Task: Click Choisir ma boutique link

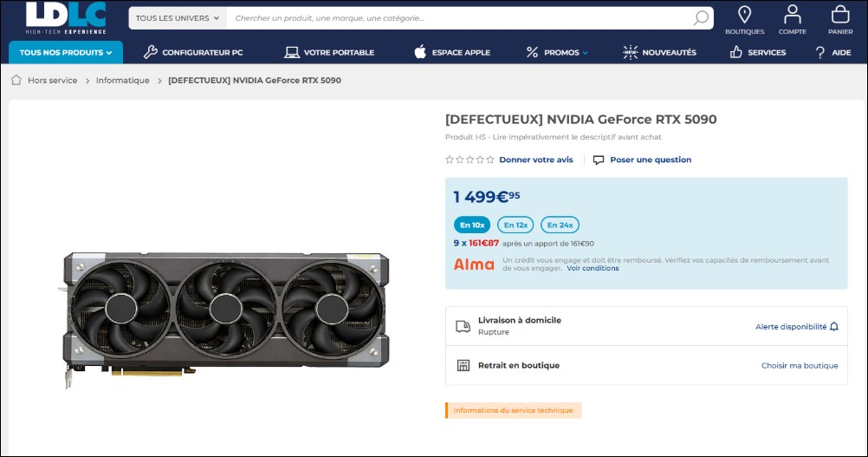Action: [x=800, y=366]
